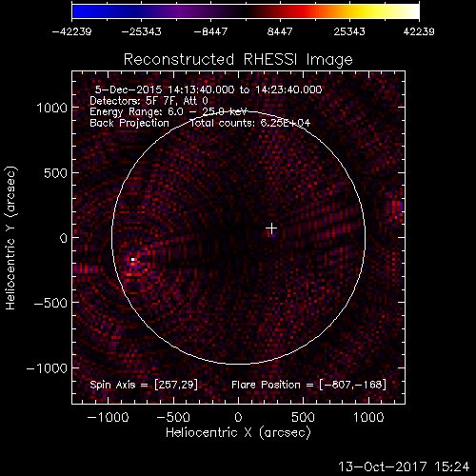Viewport: 476px width, 476px height.
Task: Click the 'Heliocentric X (arcsec)' axis label
Action: click(238, 432)
